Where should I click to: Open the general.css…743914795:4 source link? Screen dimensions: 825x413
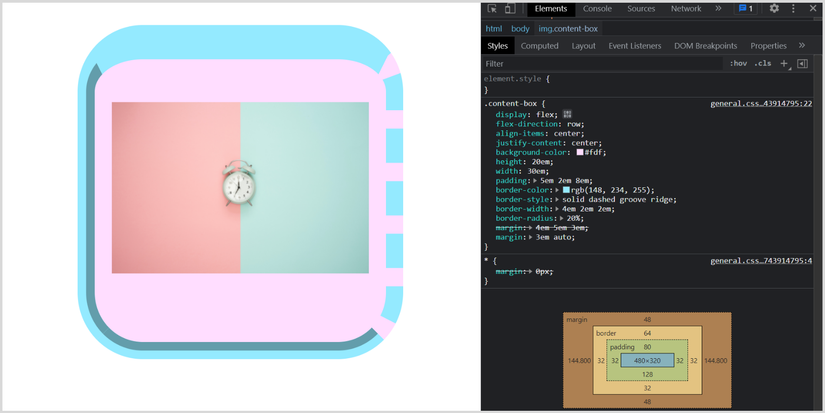[761, 261]
